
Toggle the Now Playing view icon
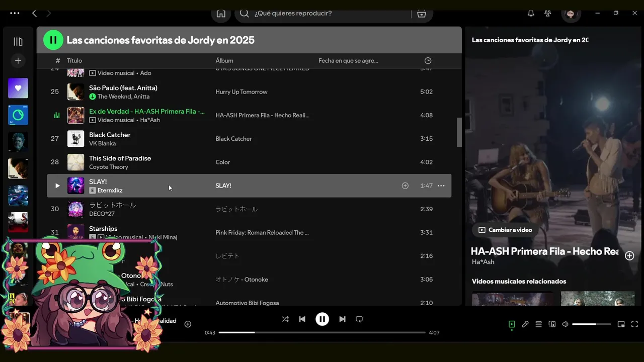tap(512, 324)
